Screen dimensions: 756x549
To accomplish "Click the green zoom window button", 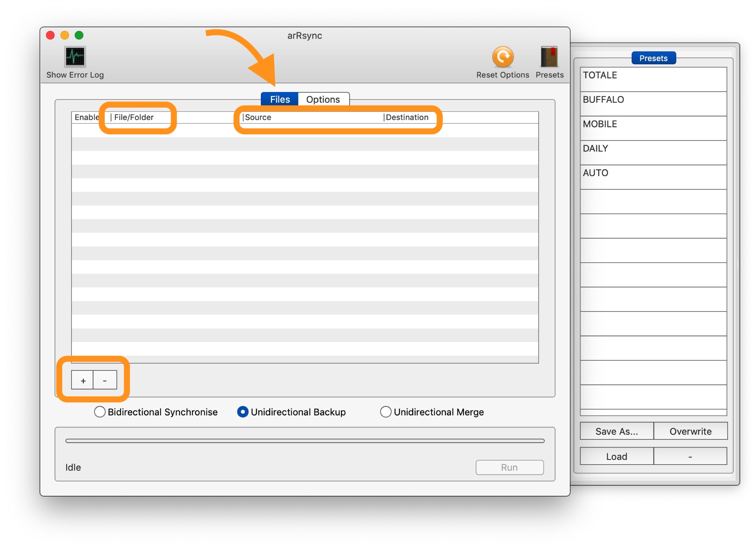I will coord(79,35).
